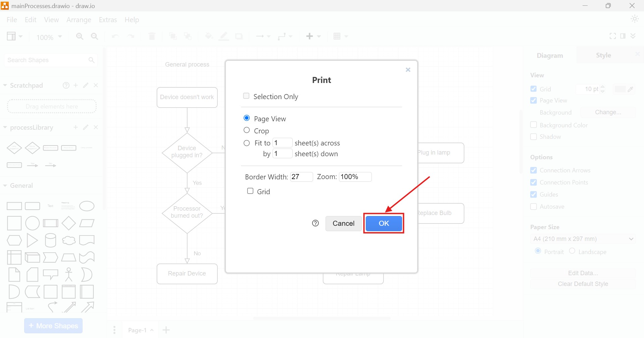Screen dimensions: 644x338
Task: Collapse the processLibrary shape section
Action: click(5, 127)
